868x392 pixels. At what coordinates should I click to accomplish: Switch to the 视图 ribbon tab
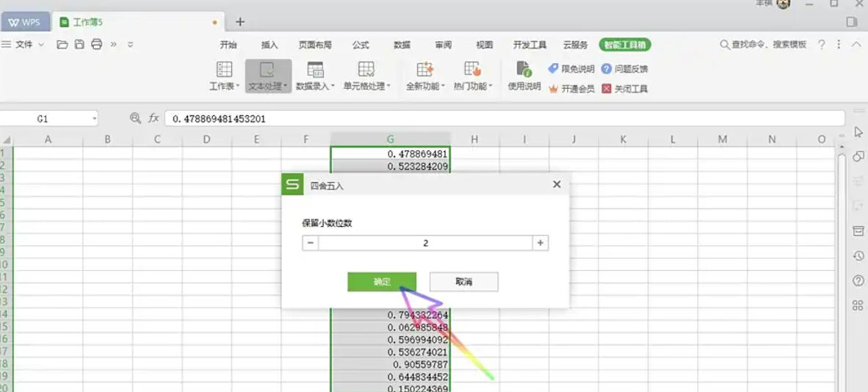[485, 45]
